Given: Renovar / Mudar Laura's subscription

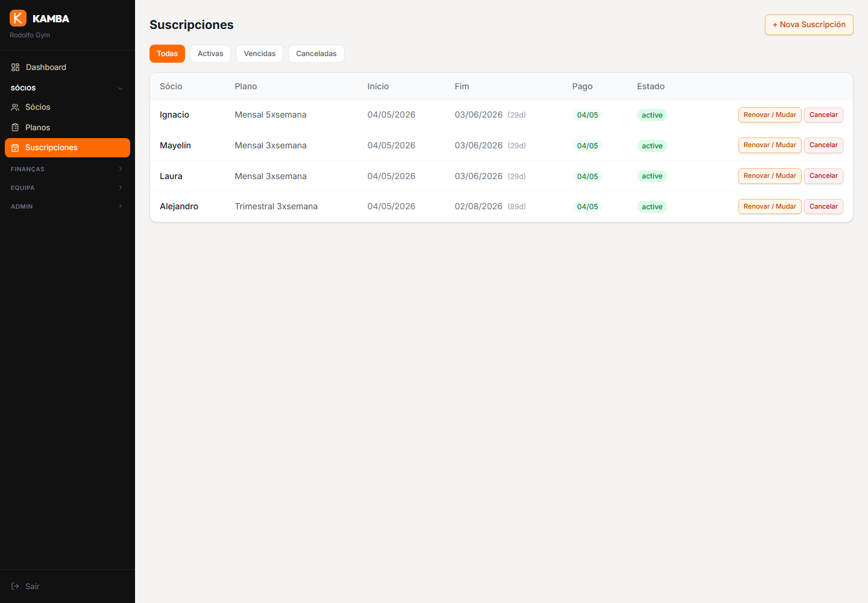Looking at the screenshot, I should [770, 176].
